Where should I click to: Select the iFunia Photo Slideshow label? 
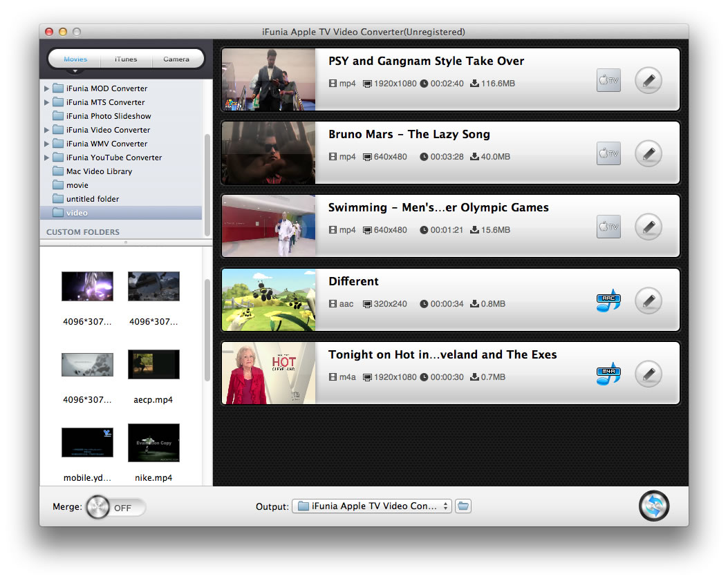pos(109,116)
